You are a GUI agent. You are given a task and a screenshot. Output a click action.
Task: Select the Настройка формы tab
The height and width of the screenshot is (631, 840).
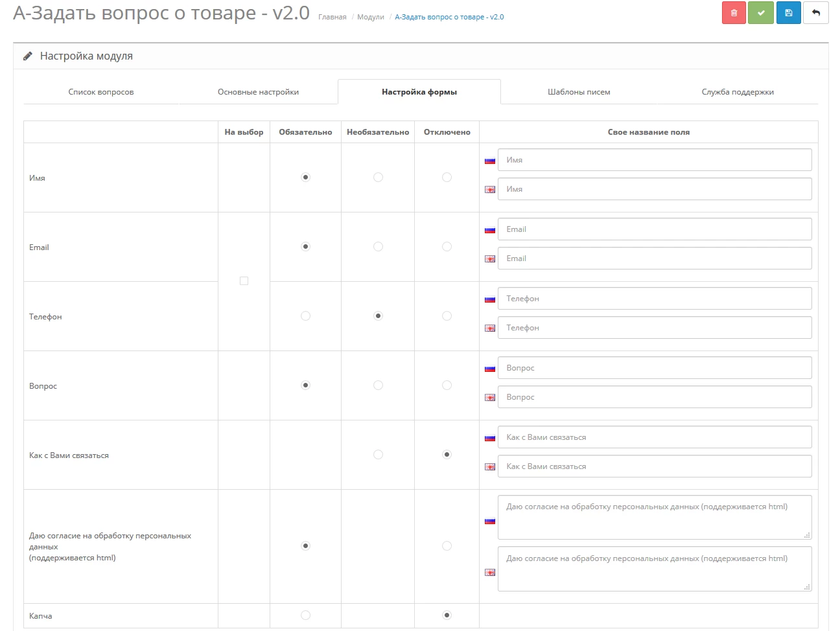(419, 92)
